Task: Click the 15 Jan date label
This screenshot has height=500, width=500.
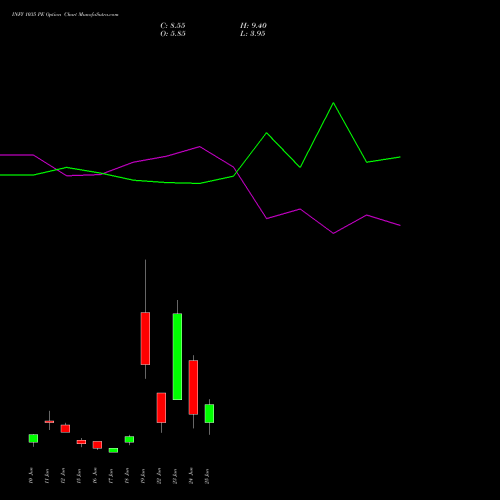Action: [x=79, y=476]
